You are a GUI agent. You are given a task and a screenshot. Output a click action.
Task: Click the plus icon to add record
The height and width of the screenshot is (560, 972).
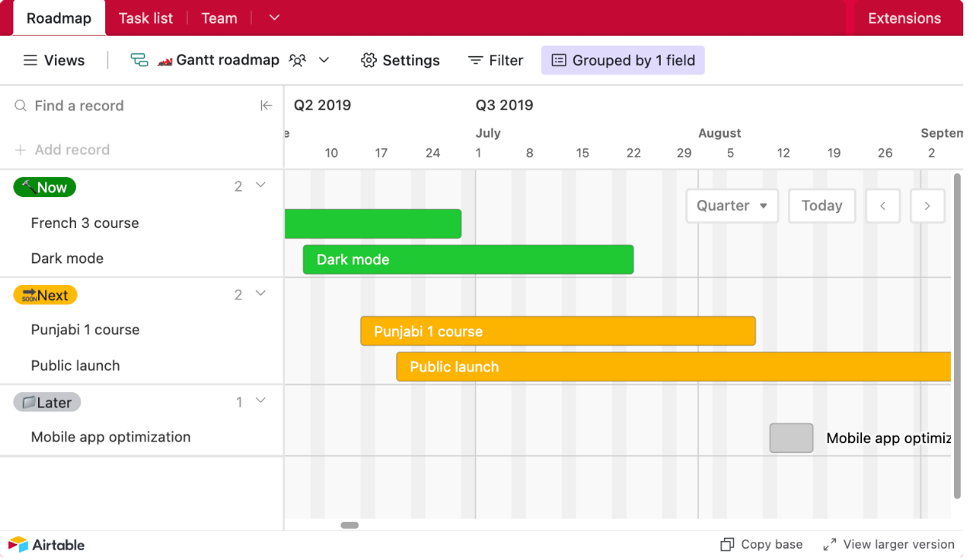(x=20, y=150)
